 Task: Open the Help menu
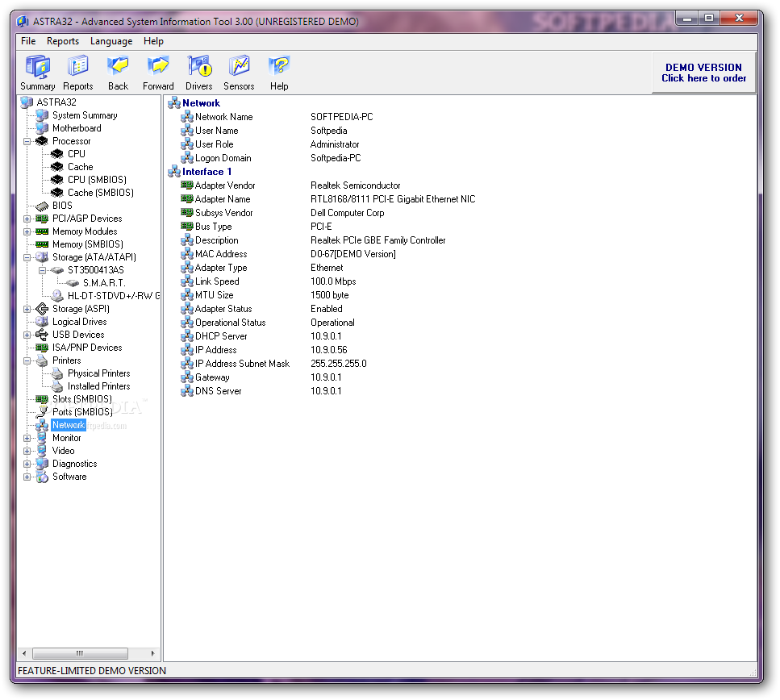153,41
